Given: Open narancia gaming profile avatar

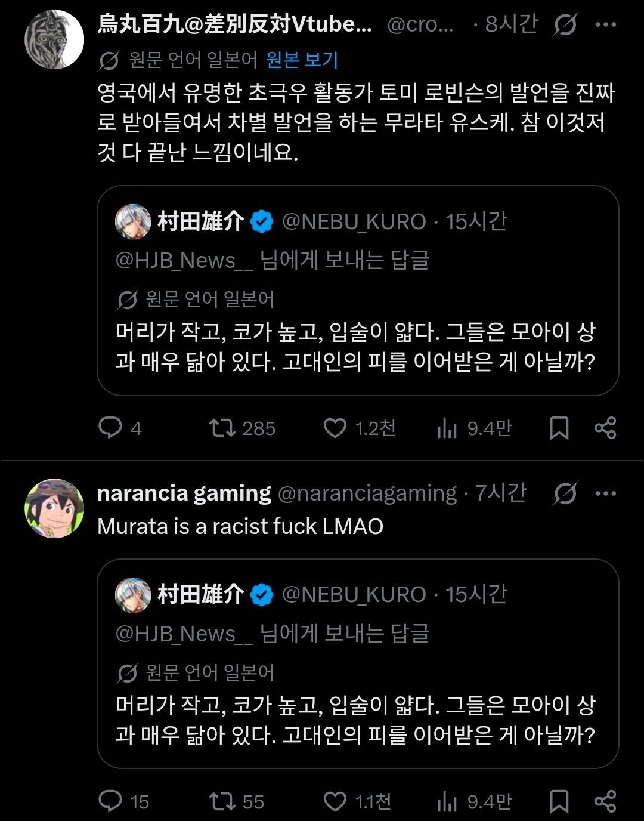Looking at the screenshot, I should (54, 508).
